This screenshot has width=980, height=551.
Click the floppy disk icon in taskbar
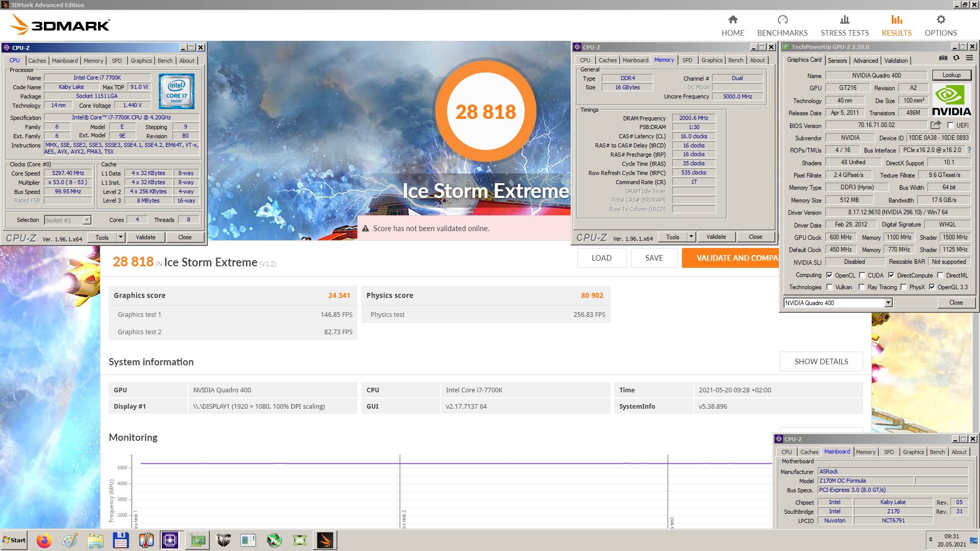pos(120,540)
